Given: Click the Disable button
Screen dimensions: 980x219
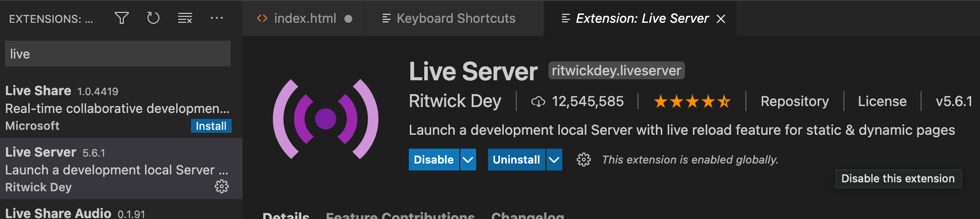Looking at the screenshot, I should [x=434, y=160].
